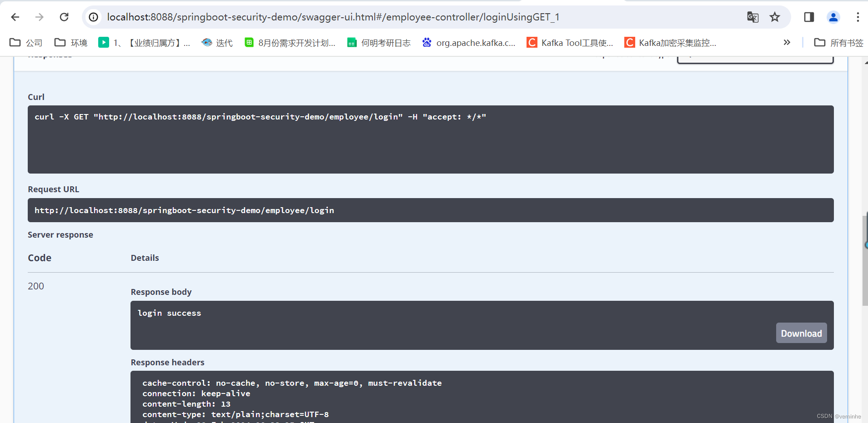Click the Chrome profile avatar icon
Viewport: 868px width, 423px height.
click(x=833, y=17)
